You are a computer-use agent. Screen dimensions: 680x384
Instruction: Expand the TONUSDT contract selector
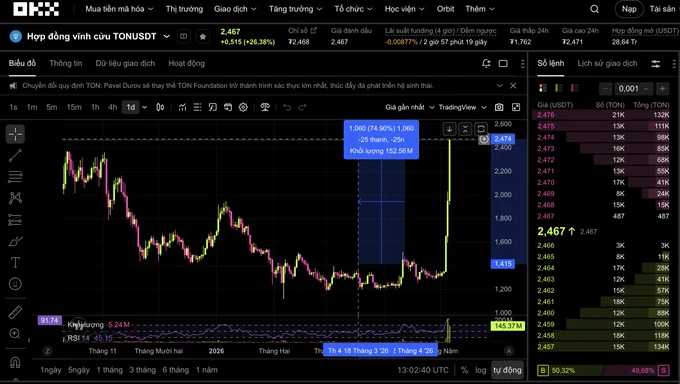point(167,36)
